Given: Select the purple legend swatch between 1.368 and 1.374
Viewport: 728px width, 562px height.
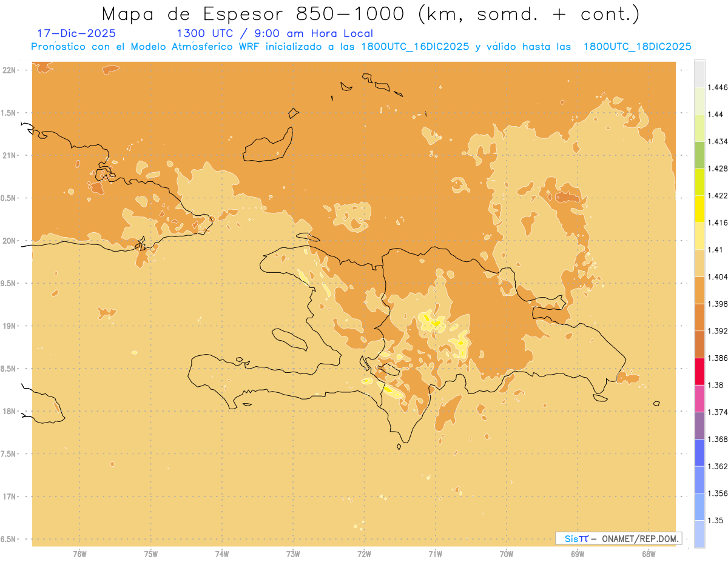Looking at the screenshot, I should tap(699, 425).
